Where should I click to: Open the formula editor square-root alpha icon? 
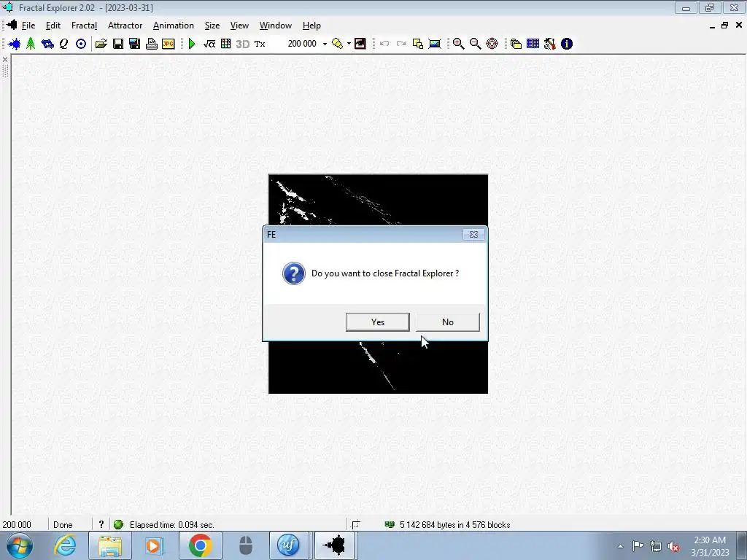tap(209, 44)
